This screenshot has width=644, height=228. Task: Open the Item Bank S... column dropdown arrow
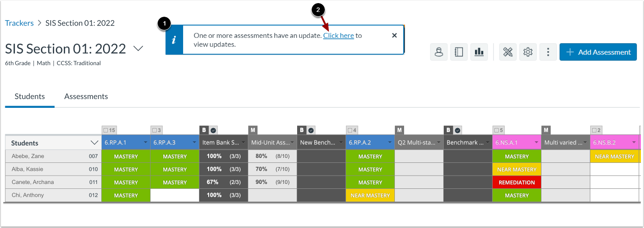(243, 143)
